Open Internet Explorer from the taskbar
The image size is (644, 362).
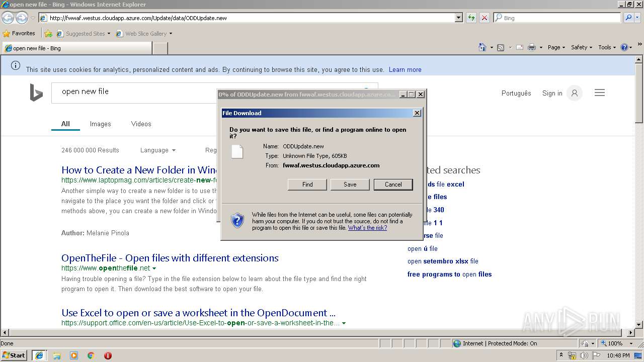coord(39,355)
